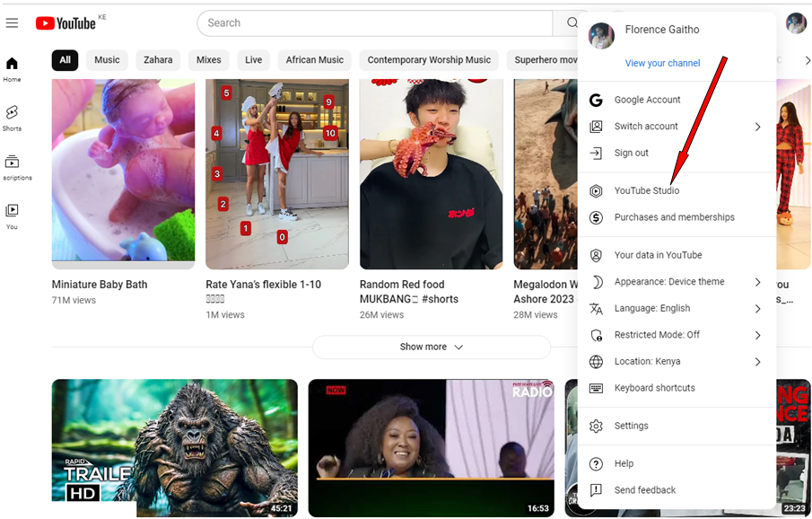Viewport: 812px width, 519px height.
Task: Open Keyboard shortcuts
Action: pos(656,387)
